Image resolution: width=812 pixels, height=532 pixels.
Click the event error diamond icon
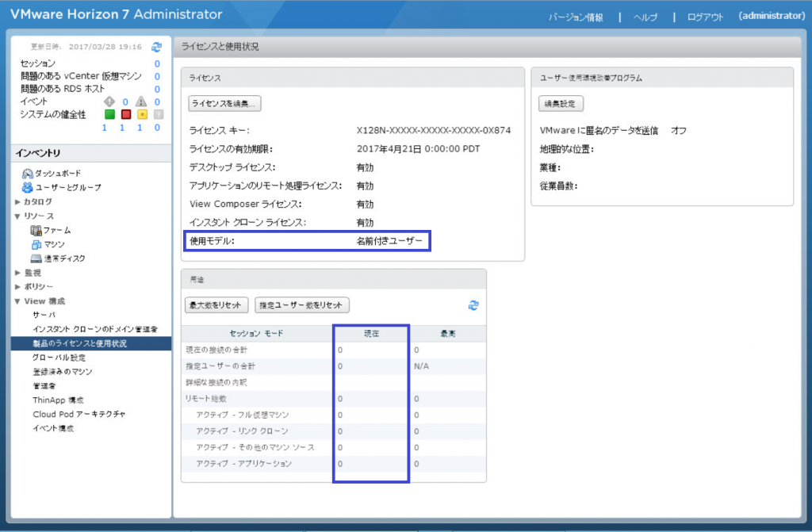point(109,101)
